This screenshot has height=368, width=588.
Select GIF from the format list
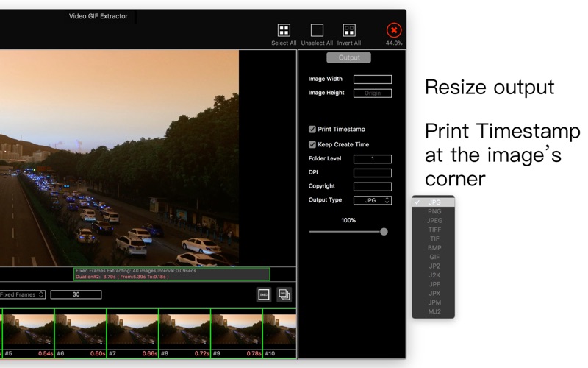434,257
